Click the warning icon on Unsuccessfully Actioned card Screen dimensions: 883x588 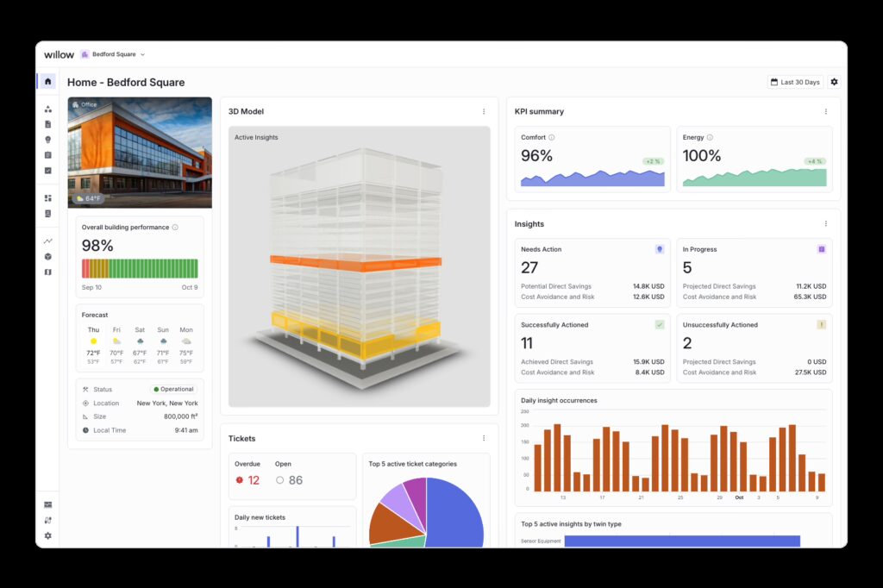click(x=822, y=325)
